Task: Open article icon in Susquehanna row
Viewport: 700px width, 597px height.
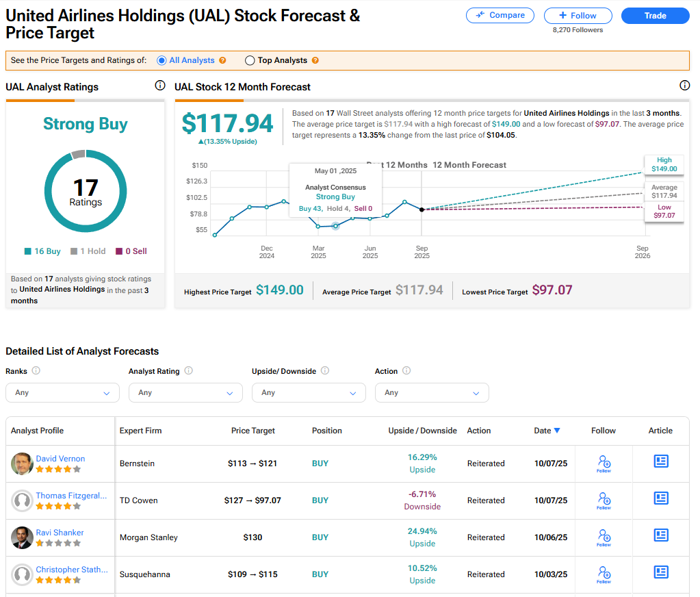Action: click(x=660, y=572)
